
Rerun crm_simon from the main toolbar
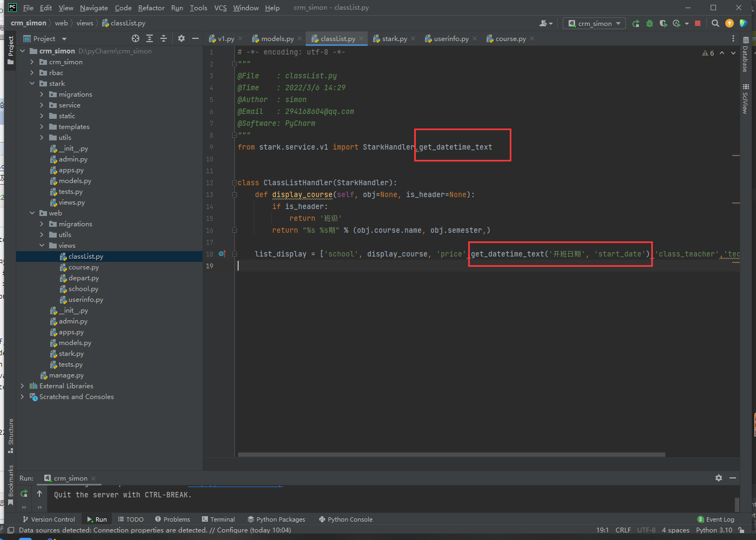click(636, 23)
